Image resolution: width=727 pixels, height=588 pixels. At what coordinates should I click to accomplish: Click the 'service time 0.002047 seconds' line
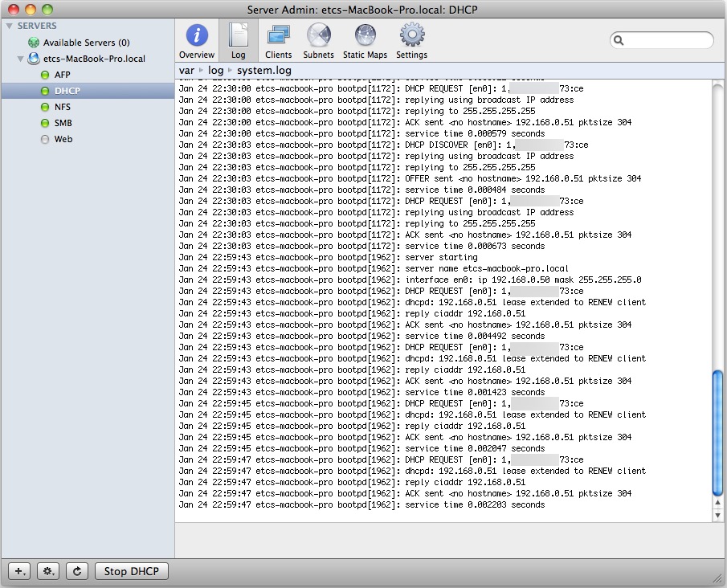[362, 448]
